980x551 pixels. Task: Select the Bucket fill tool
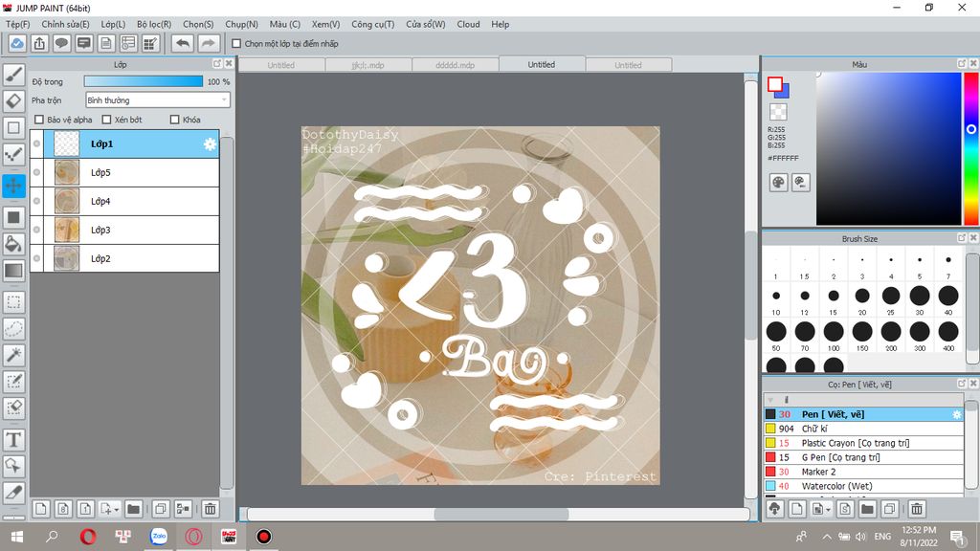(13, 244)
